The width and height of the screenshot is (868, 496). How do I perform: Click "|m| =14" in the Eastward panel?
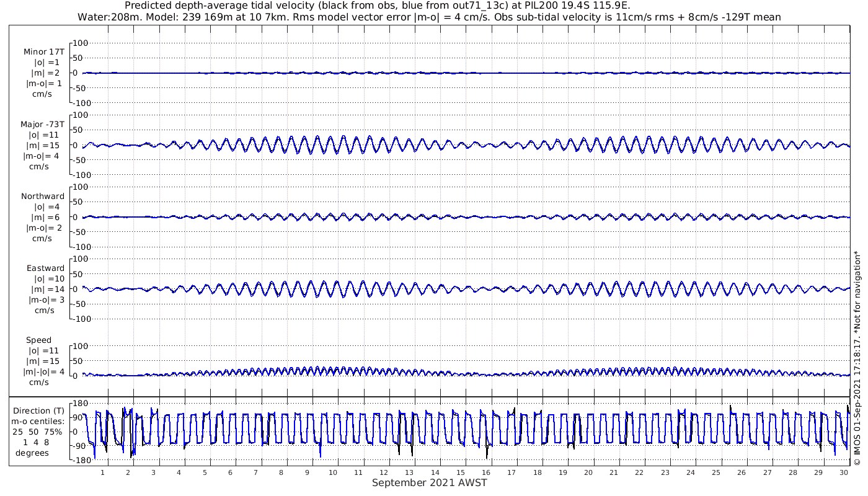click(49, 290)
